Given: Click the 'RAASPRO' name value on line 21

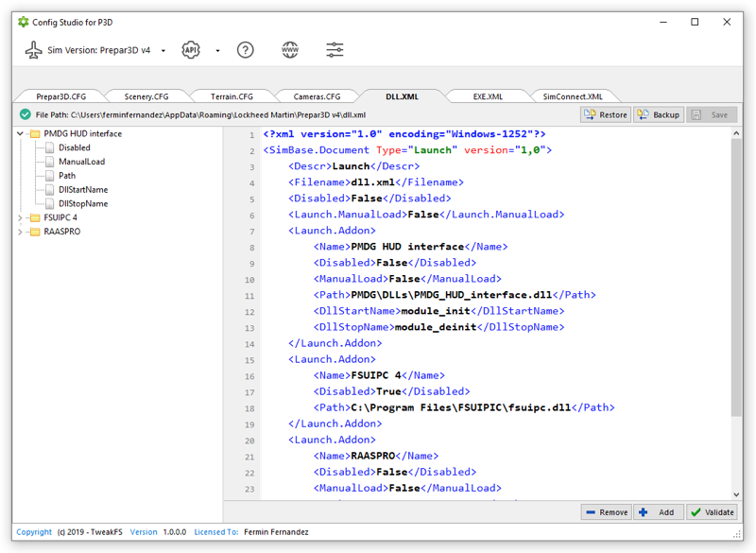Looking at the screenshot, I should (372, 456).
